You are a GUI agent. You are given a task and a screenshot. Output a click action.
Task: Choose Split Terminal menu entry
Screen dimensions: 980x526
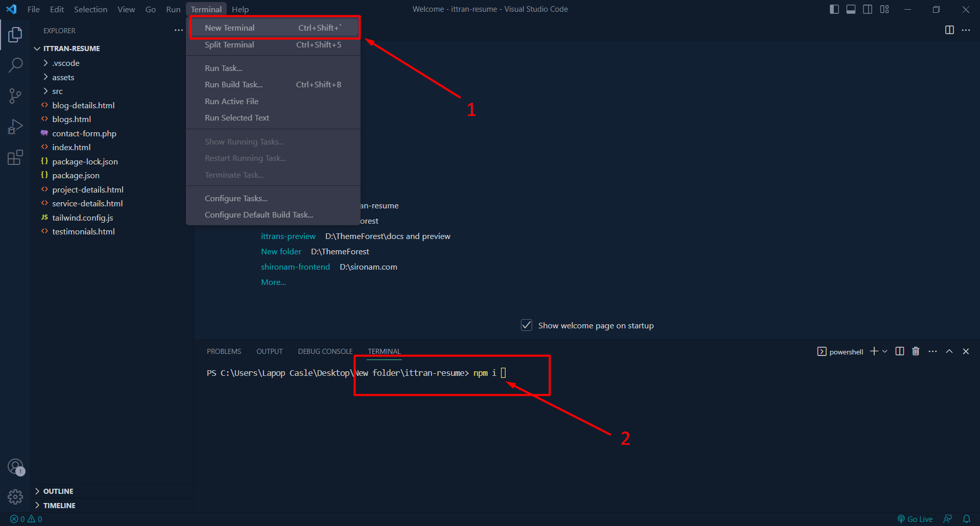coord(273,45)
